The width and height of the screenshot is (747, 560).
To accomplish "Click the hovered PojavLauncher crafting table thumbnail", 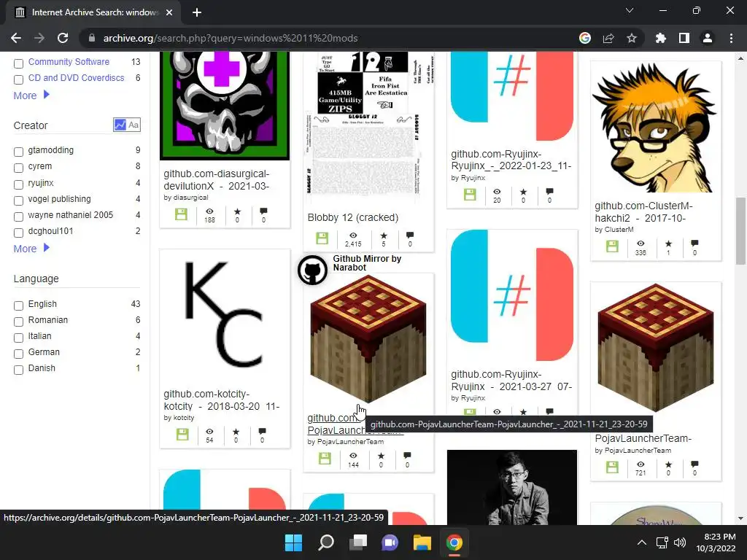I will coord(368,339).
